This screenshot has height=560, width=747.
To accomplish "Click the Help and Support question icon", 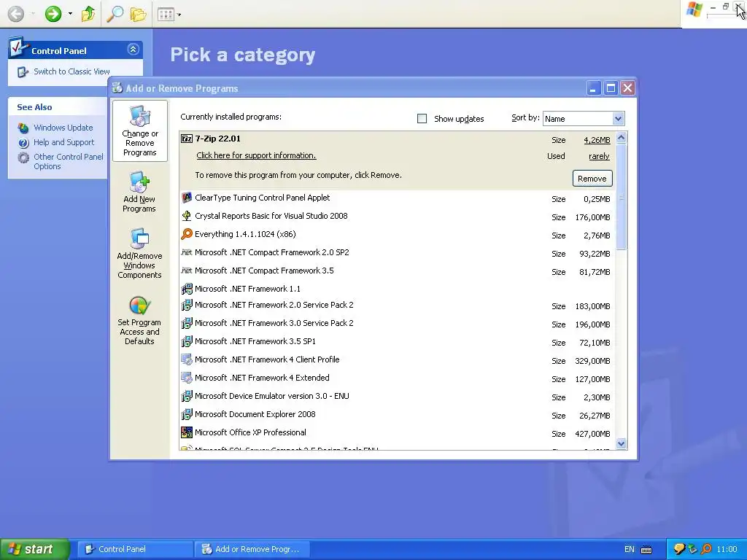I will point(23,143).
